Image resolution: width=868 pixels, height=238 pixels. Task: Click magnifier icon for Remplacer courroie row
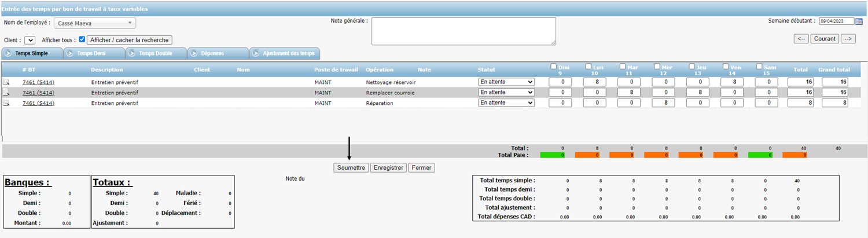pos(6,93)
